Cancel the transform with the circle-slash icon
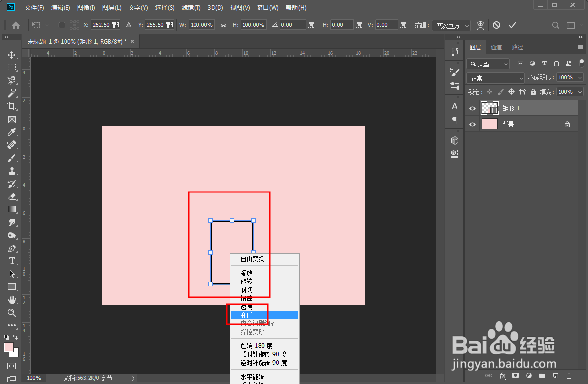588x384 pixels. (497, 25)
